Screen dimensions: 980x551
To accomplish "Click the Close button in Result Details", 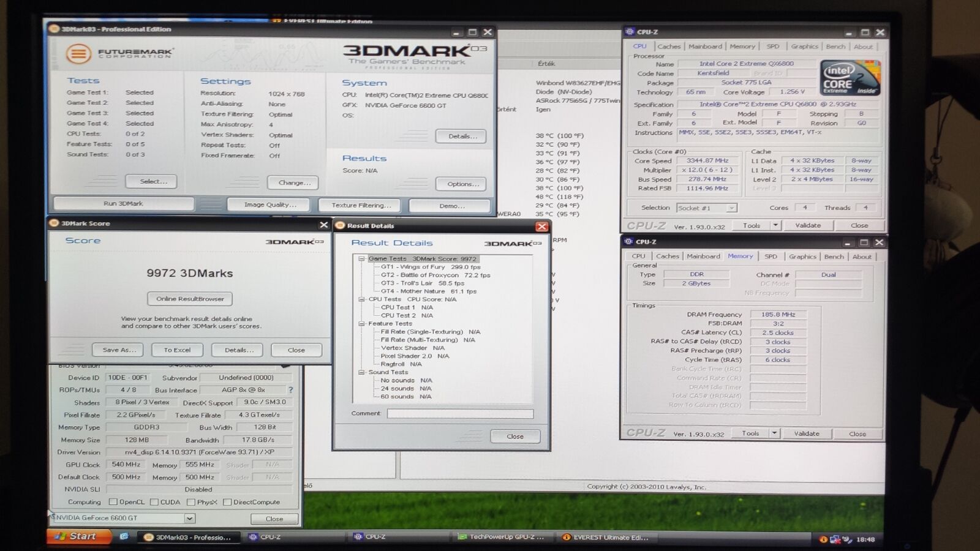I will (x=514, y=437).
